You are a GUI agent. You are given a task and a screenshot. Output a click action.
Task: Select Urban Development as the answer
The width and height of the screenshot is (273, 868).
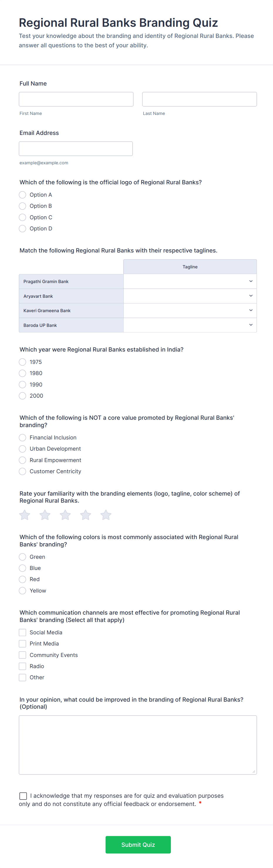(x=22, y=449)
